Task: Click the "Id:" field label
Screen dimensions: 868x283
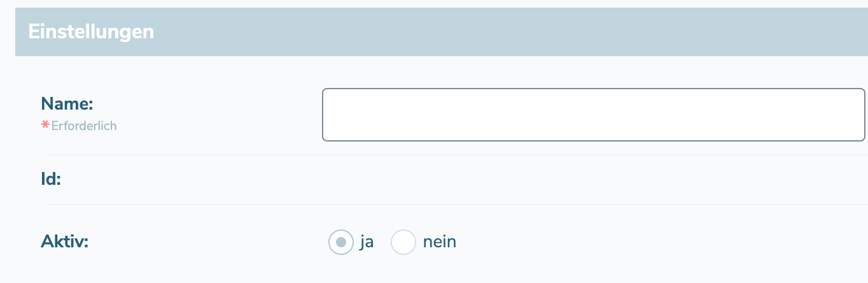Action: coord(51,179)
